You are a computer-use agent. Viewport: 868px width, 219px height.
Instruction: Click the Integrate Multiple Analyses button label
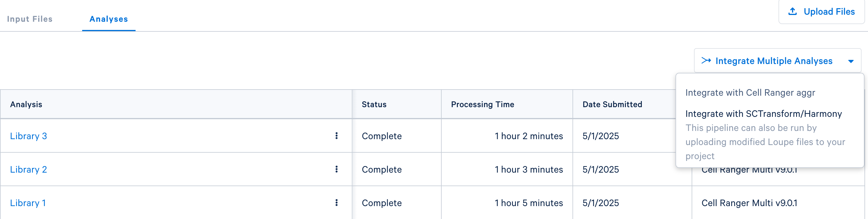774,61
